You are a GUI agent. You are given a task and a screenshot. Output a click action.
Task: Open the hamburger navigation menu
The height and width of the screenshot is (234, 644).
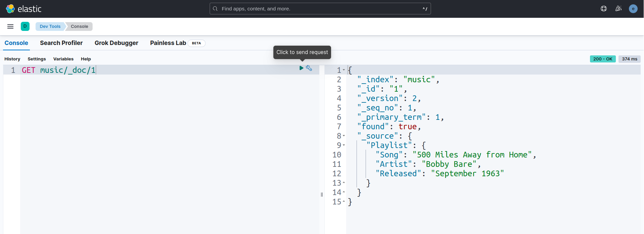[x=10, y=26]
